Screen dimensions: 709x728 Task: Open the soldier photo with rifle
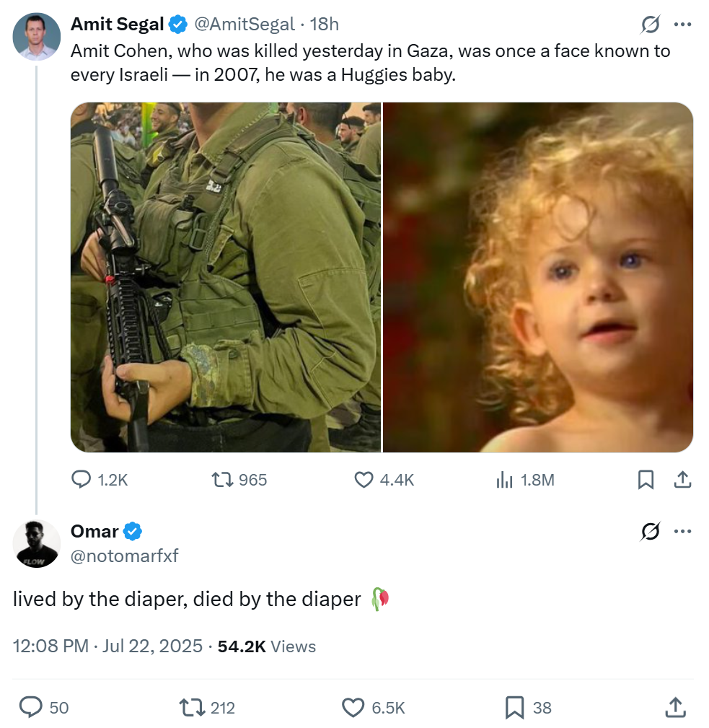[x=226, y=277]
